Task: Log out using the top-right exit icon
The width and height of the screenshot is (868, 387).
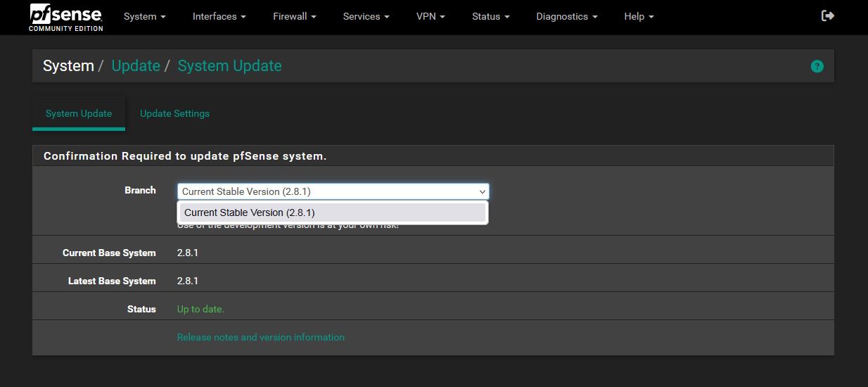Action: click(x=828, y=15)
